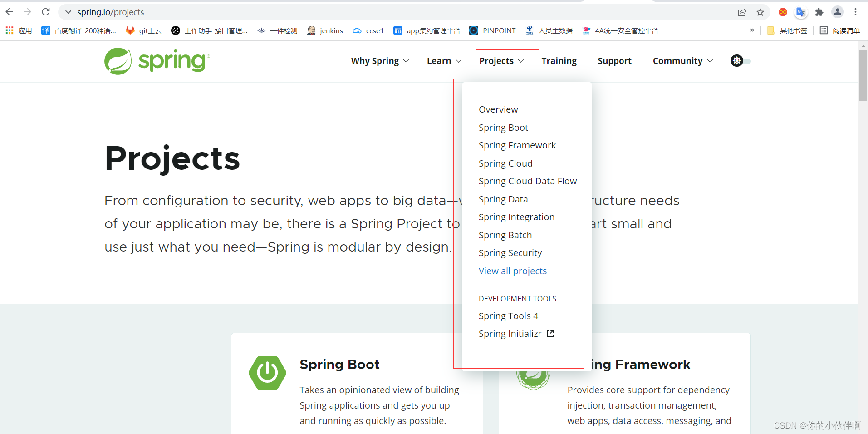Open the 阅读清单 reading list

click(x=840, y=30)
